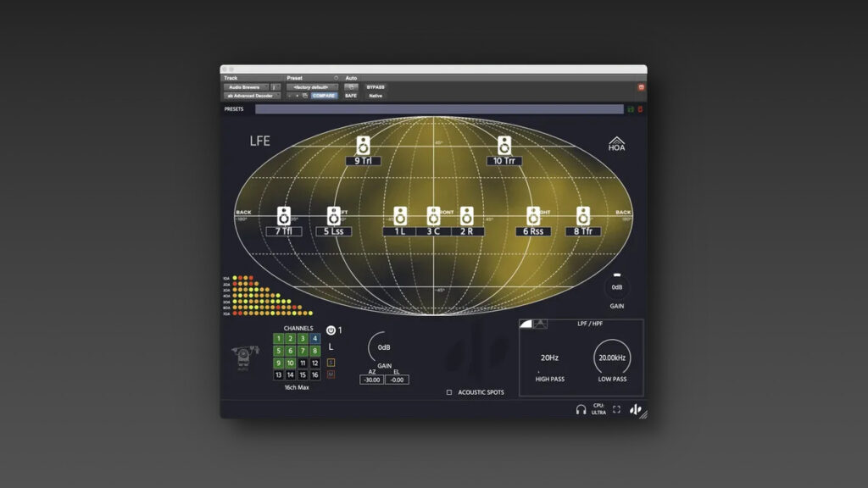Toggle channel 4 in the Channels grid
This screenshot has height=488, width=868.
point(315,339)
